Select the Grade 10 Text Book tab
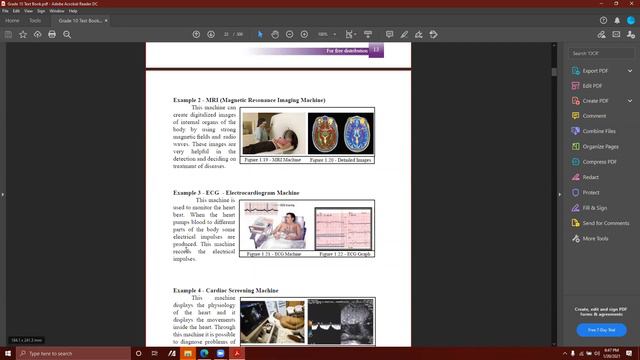 (80, 20)
